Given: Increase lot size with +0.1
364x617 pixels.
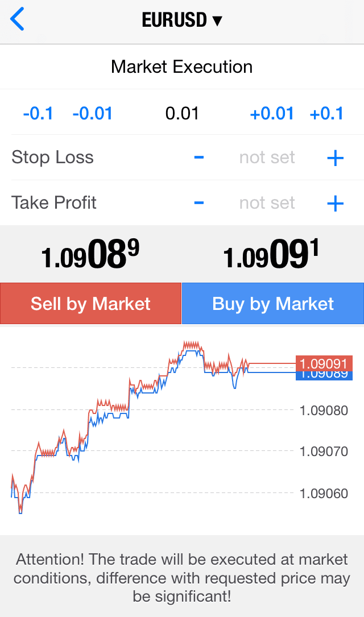Looking at the screenshot, I should click(x=327, y=113).
